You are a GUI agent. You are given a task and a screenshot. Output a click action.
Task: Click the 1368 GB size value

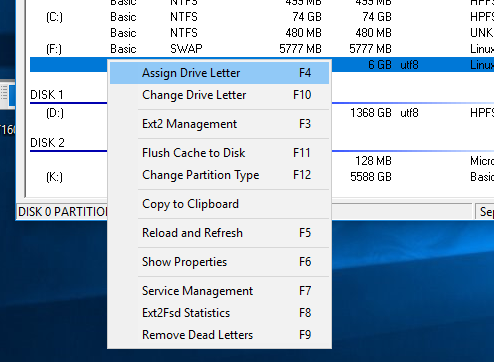(x=370, y=113)
